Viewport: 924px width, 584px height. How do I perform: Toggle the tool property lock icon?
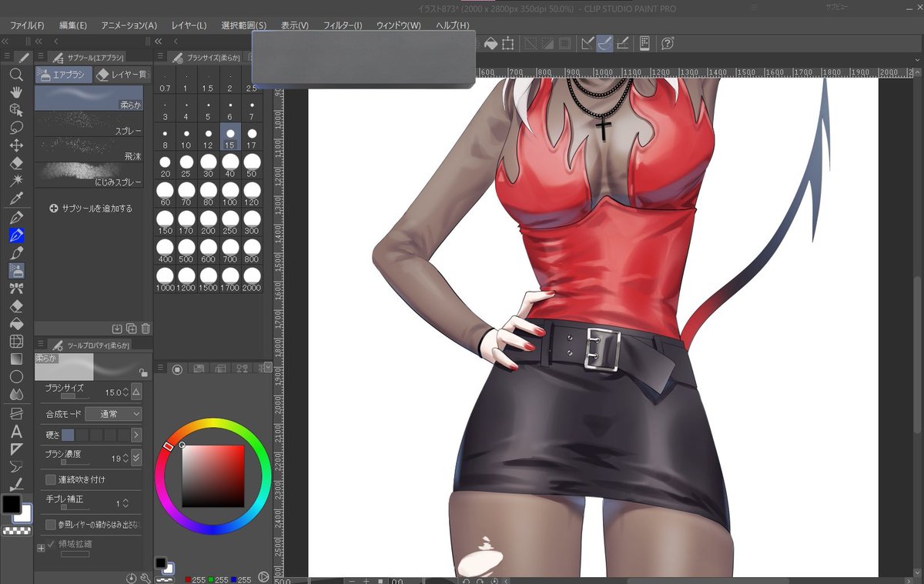tap(142, 372)
